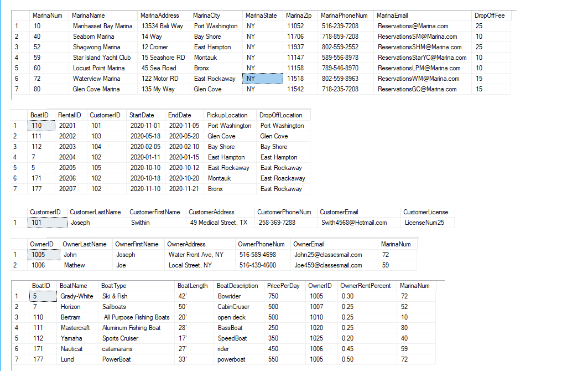Click the DropOffLocation East Roackaway cell

(283, 178)
